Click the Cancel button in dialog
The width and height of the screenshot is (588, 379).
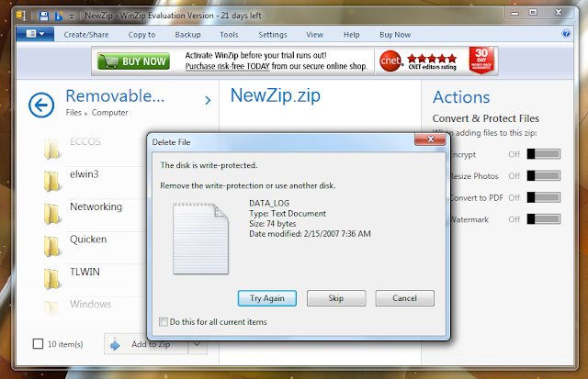404,298
